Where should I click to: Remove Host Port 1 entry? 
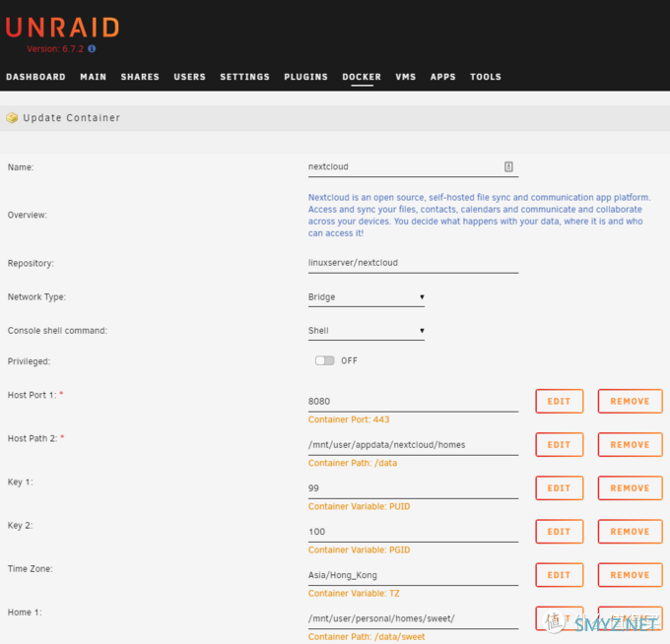[x=631, y=402]
